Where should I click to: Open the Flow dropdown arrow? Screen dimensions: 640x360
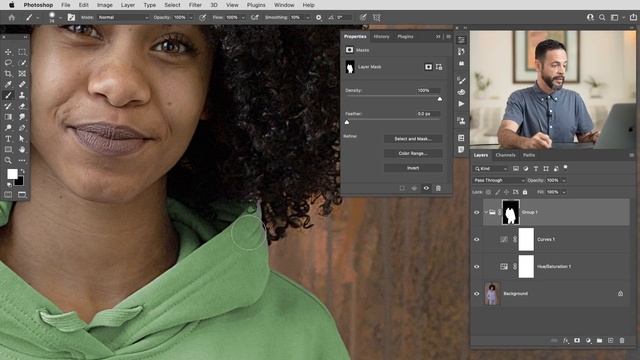243,18
